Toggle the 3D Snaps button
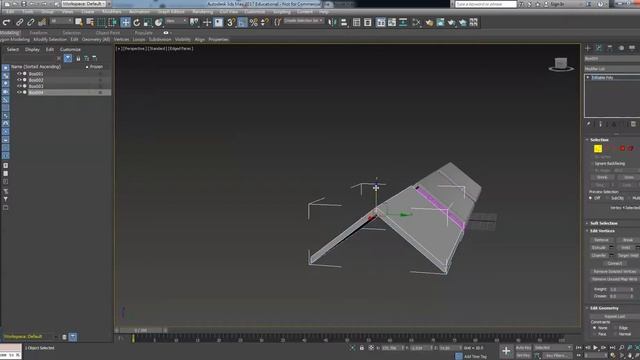This screenshot has width=640, height=360. [231, 22]
